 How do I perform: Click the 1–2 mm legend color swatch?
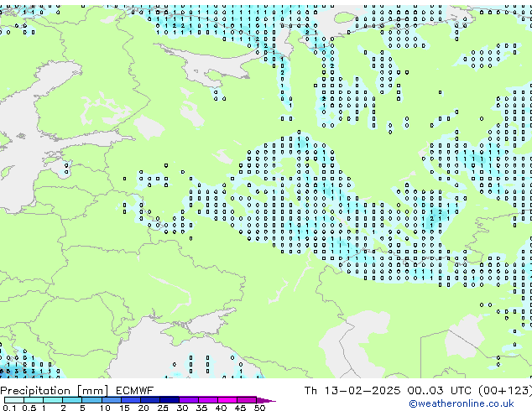click(53, 400)
